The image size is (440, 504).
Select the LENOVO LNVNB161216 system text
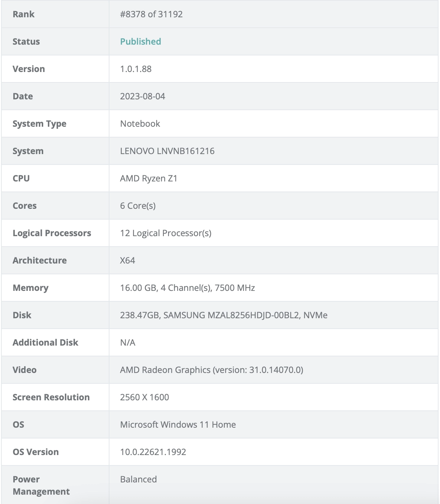(167, 151)
